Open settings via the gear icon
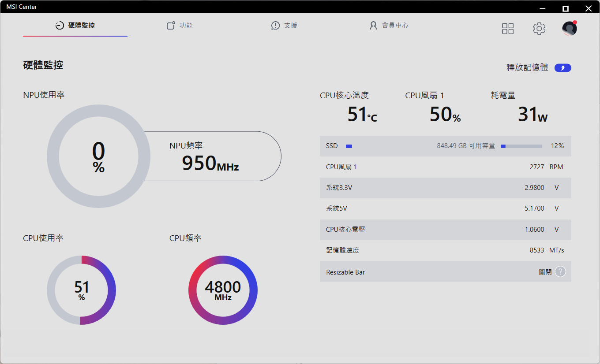The width and height of the screenshot is (600, 364). 539,29
